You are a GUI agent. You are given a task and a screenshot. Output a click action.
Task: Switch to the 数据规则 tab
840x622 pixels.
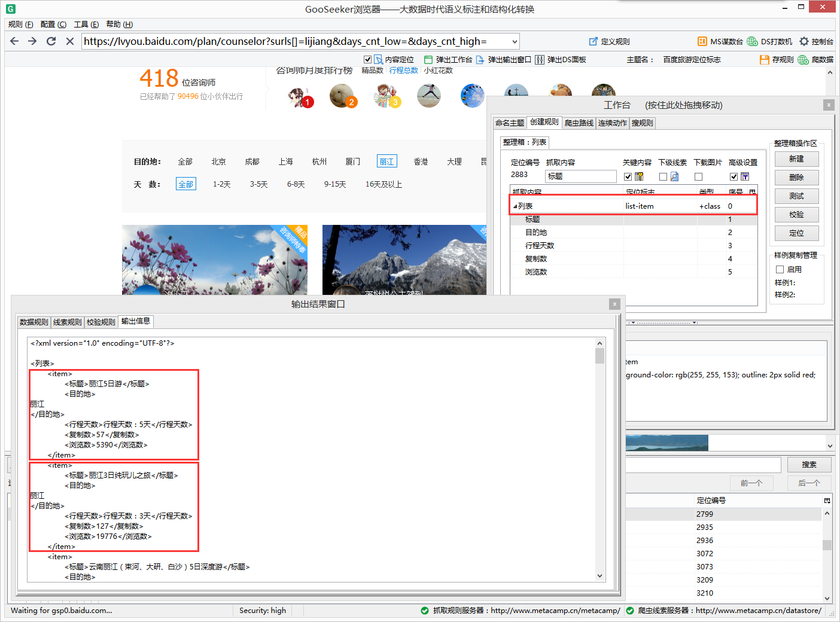coord(34,322)
